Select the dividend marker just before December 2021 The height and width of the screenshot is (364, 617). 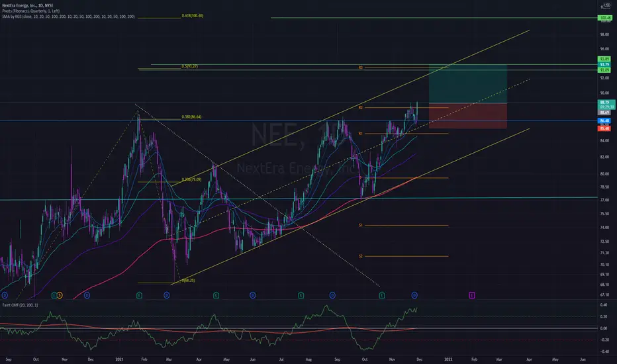(414, 295)
